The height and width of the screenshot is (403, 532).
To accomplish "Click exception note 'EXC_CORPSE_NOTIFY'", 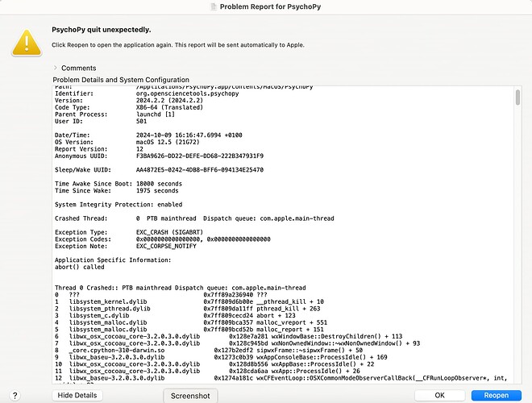I will click(166, 247).
